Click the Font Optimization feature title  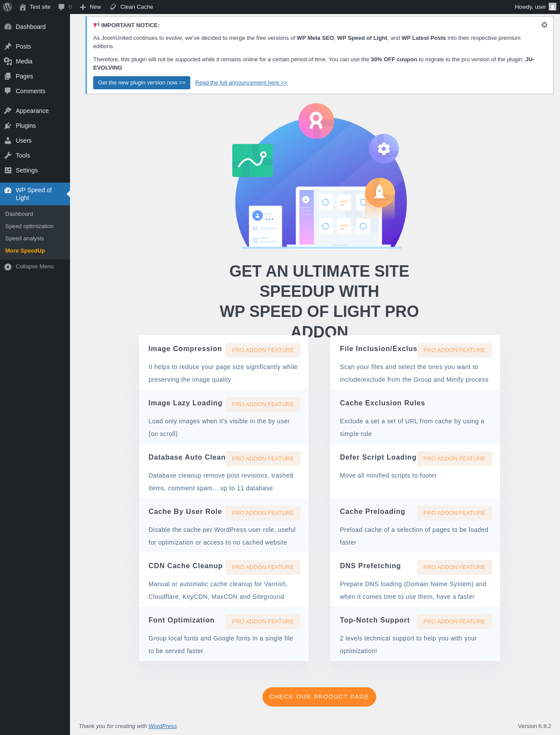(x=182, y=620)
